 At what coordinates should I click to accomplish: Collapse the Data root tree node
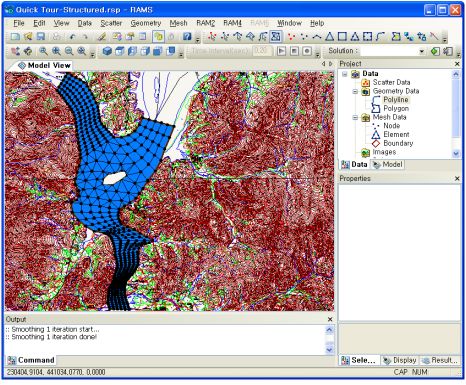(x=345, y=74)
